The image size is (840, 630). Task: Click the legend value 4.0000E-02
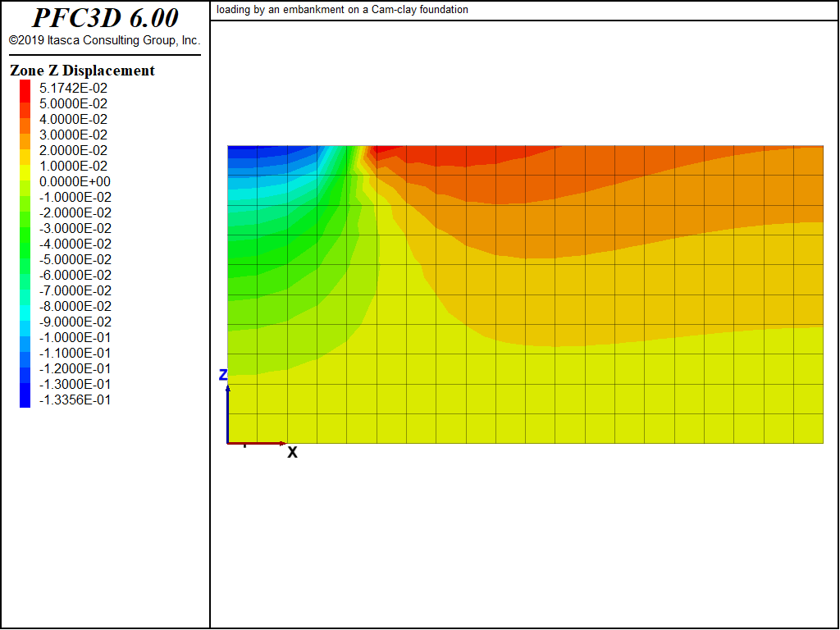[73, 119]
